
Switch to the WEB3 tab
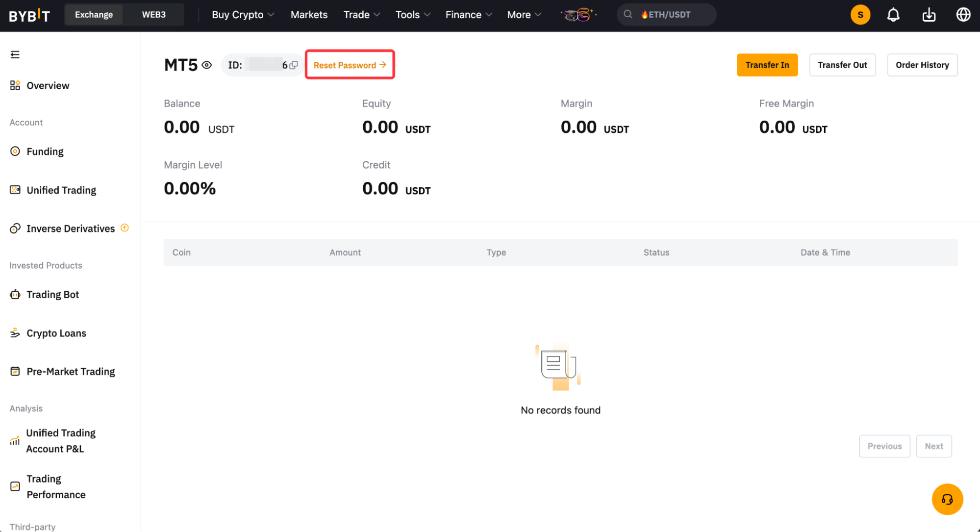pos(153,15)
